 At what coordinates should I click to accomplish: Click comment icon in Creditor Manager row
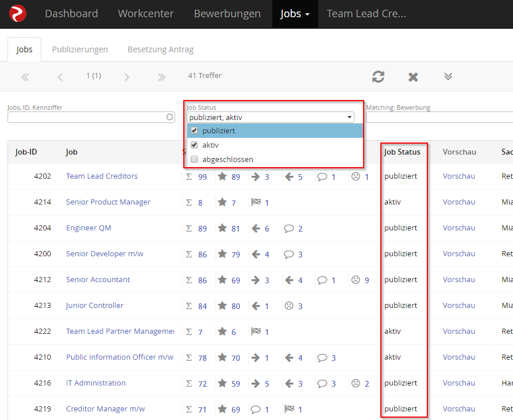[256, 409]
